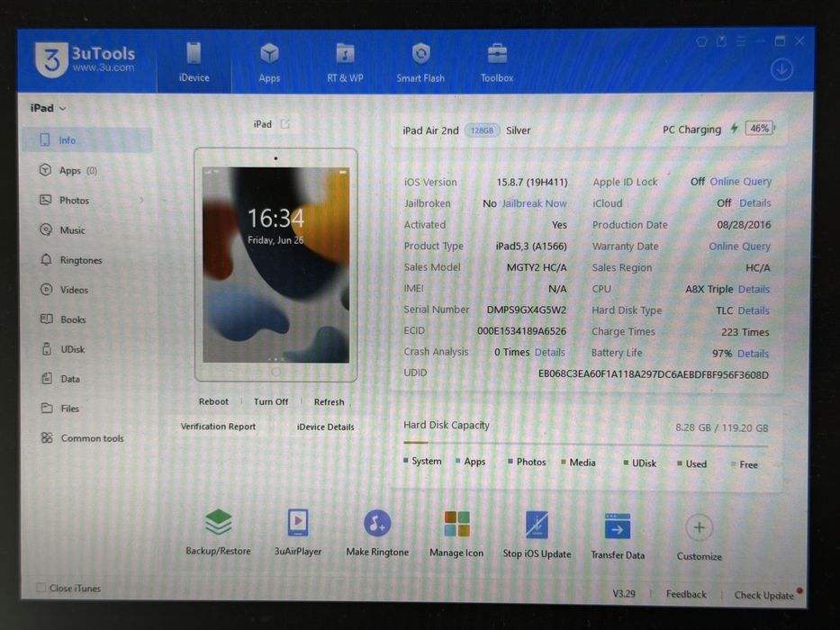This screenshot has width=840, height=630.
Task: Open the Toolbox tab
Action: (497, 63)
